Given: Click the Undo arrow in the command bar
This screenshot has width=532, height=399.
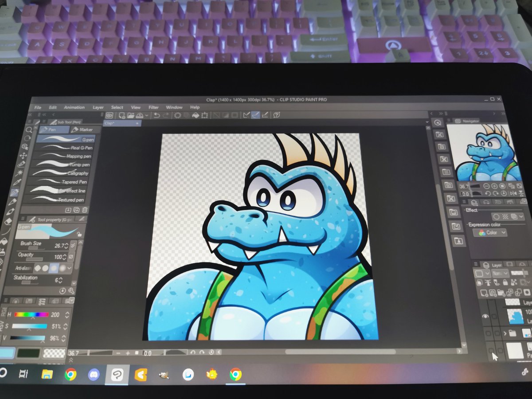Looking at the screenshot, I should (x=156, y=115).
